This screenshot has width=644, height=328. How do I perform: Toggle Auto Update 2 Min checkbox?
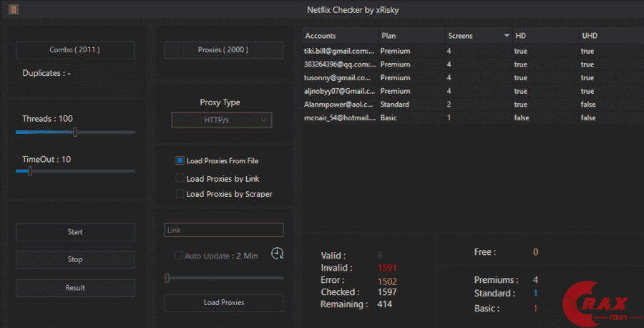pos(178,256)
